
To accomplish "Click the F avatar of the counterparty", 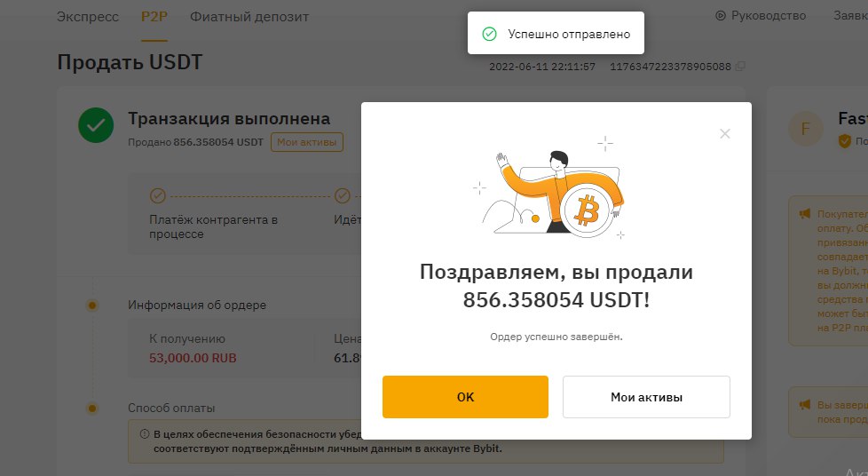I will point(805,129).
